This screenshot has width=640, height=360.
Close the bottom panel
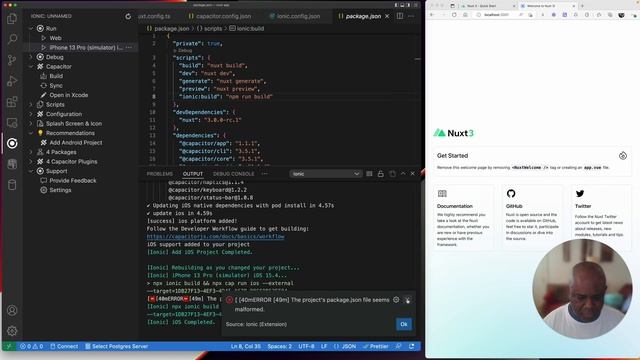pos(413,174)
